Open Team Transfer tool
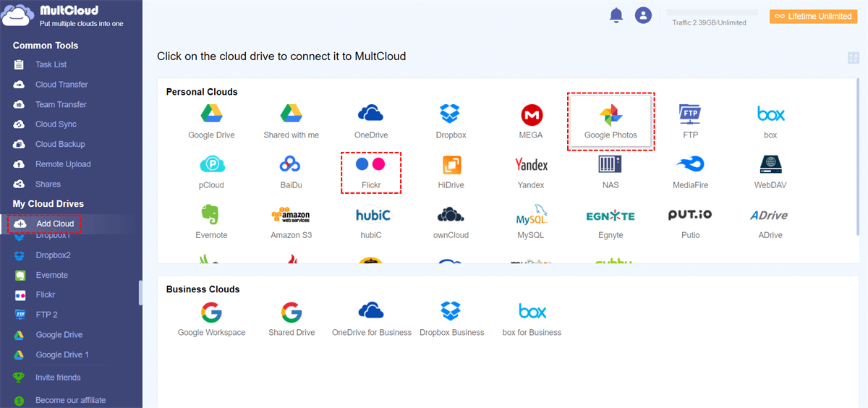The height and width of the screenshot is (408, 868). tap(61, 104)
